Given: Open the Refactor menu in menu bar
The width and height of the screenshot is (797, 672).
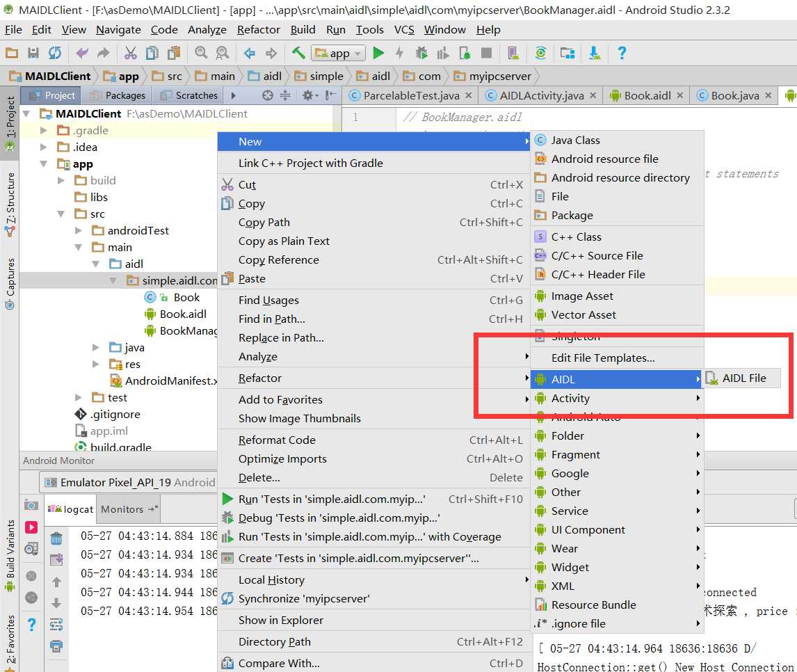Looking at the screenshot, I should click(x=258, y=29).
